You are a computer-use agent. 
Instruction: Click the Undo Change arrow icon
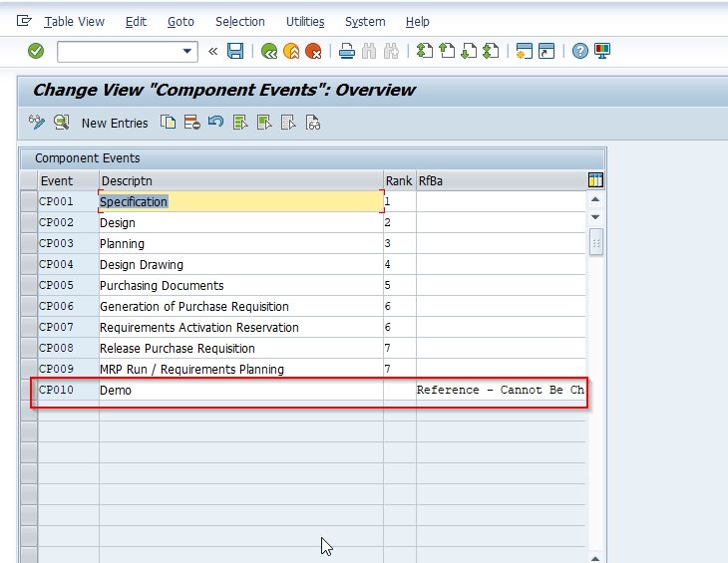[215, 123]
